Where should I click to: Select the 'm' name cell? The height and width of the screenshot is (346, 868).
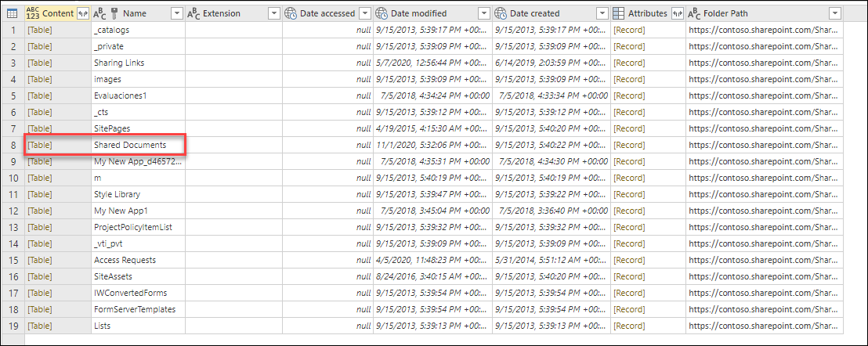pos(138,178)
